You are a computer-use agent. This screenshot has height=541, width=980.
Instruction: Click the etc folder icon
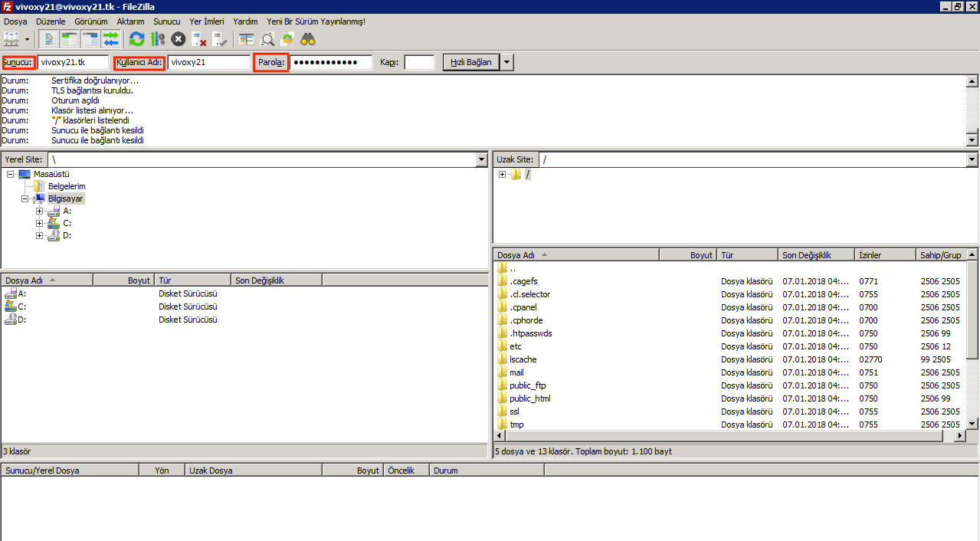point(502,346)
